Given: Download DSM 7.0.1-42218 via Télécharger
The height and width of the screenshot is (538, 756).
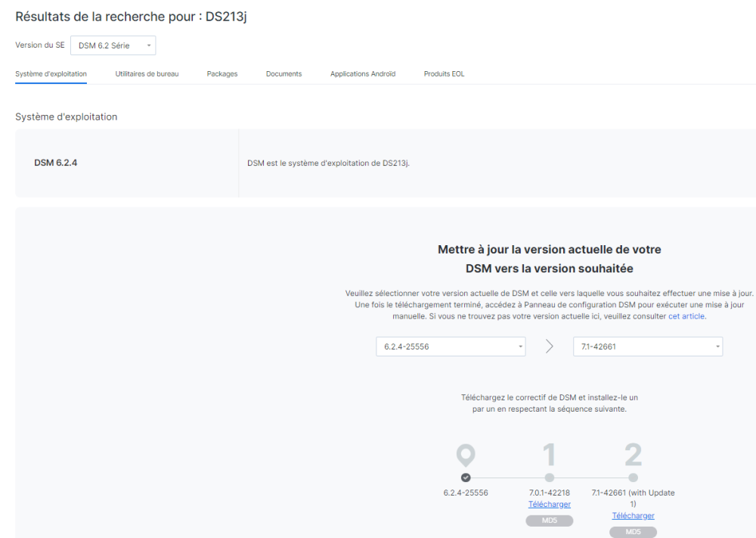Looking at the screenshot, I should coord(549,504).
